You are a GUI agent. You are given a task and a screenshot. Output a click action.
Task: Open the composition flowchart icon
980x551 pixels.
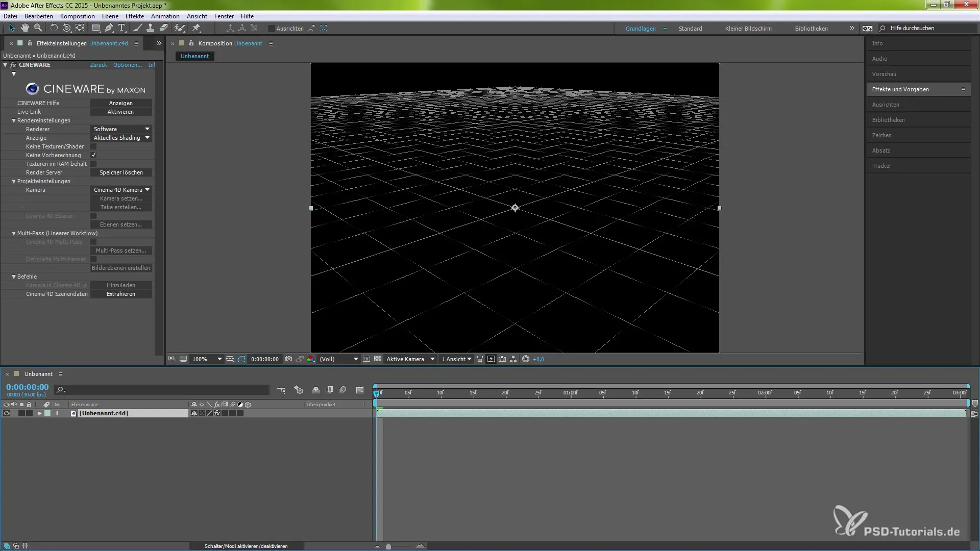tap(513, 359)
